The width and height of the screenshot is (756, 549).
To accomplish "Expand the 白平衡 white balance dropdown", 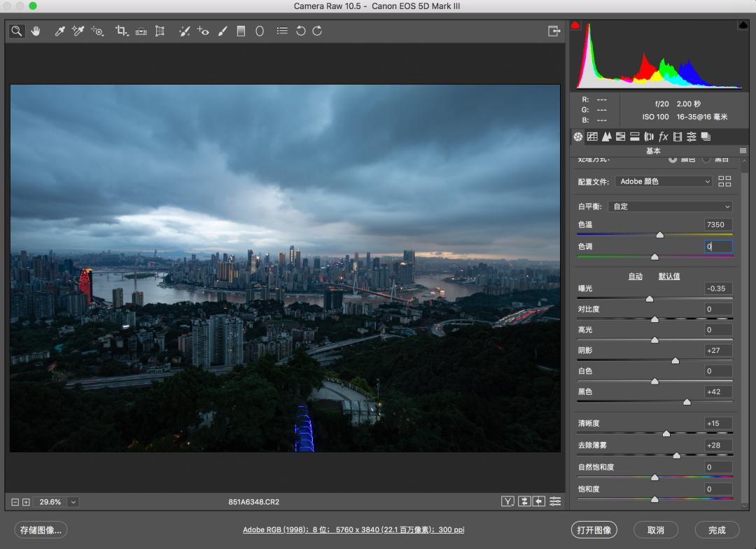I will click(671, 207).
